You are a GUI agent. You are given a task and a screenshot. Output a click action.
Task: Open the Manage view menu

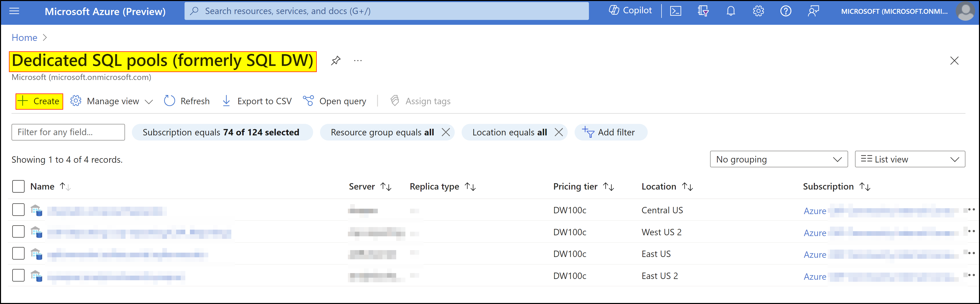(x=111, y=101)
